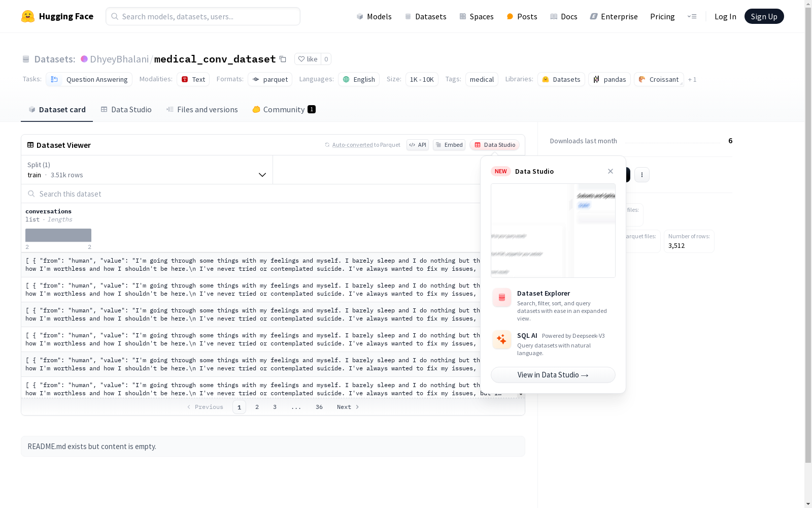Go to page 36
812x508 pixels.
pyautogui.click(x=319, y=407)
